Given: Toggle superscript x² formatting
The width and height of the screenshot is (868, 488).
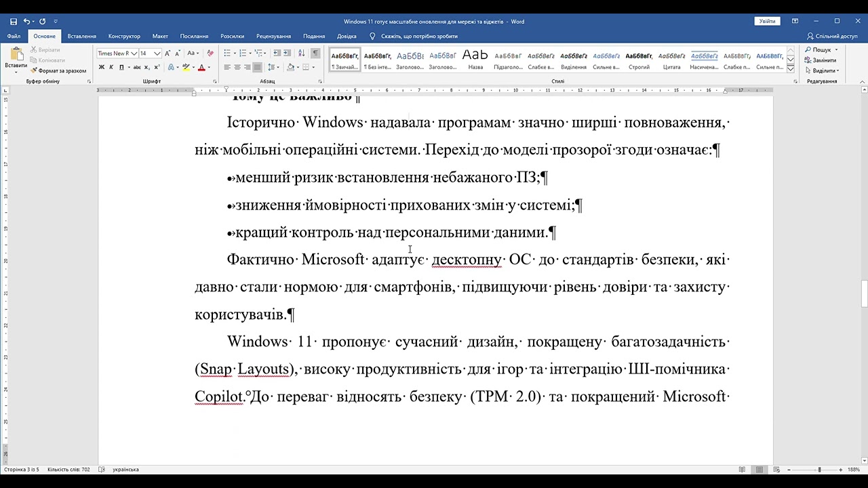Looking at the screenshot, I should click(157, 67).
